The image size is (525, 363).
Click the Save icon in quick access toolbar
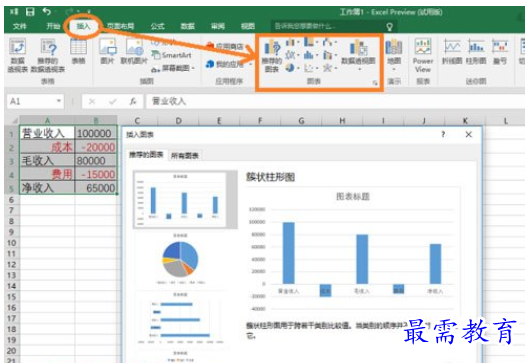click(x=30, y=12)
